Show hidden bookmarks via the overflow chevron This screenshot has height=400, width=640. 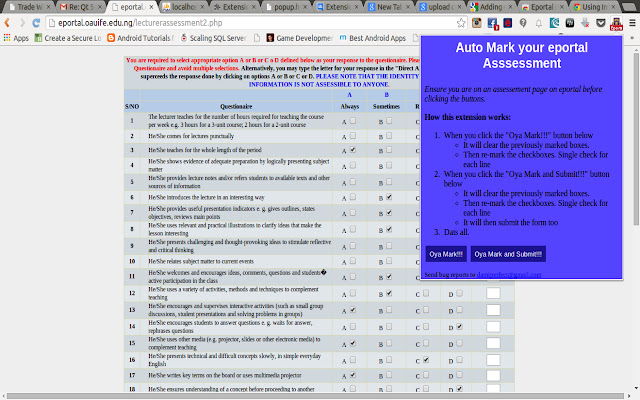(x=633, y=38)
